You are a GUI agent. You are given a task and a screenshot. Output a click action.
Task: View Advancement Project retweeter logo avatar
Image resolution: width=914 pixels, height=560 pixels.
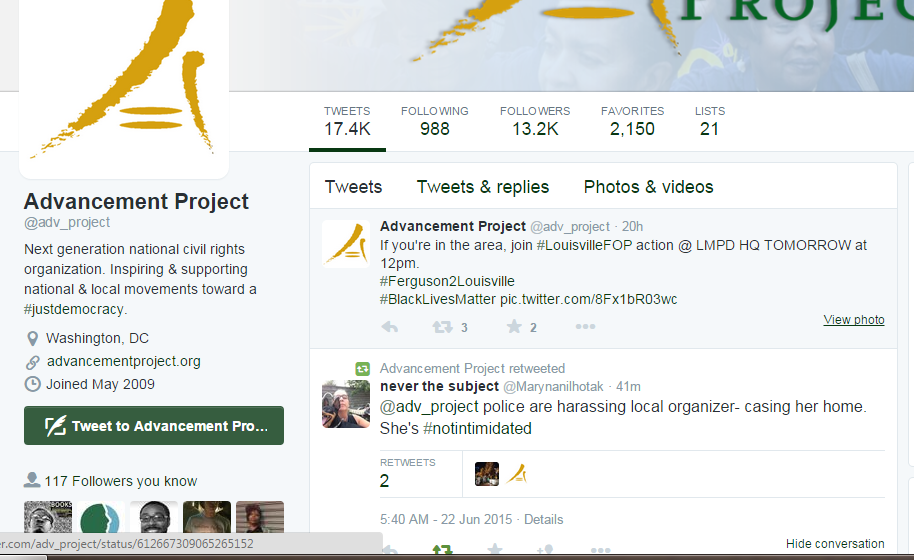(516, 474)
